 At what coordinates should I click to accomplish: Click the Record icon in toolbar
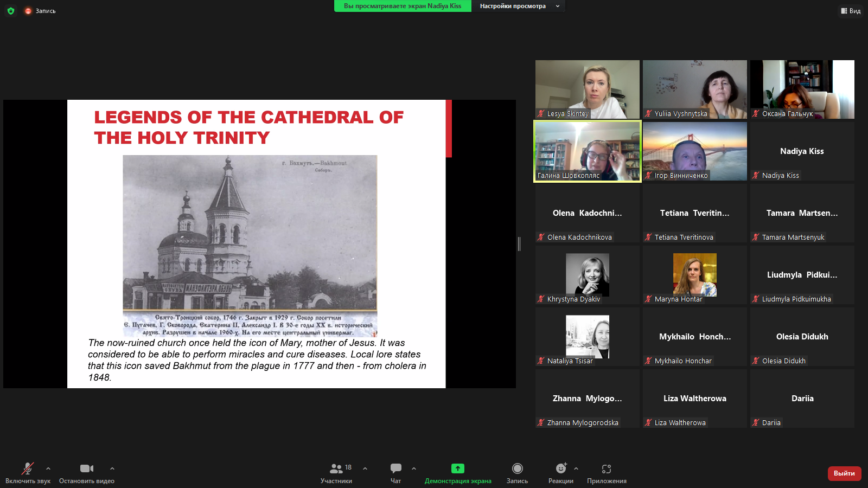tap(517, 468)
